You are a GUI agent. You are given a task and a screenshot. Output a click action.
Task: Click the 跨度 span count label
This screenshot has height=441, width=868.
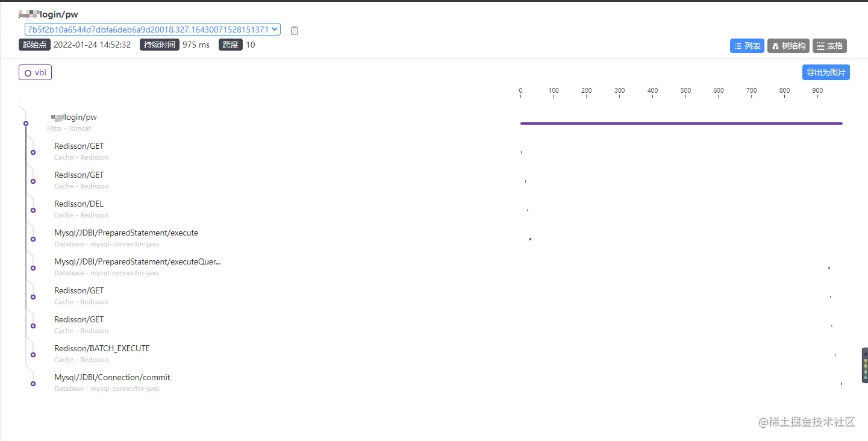point(231,45)
